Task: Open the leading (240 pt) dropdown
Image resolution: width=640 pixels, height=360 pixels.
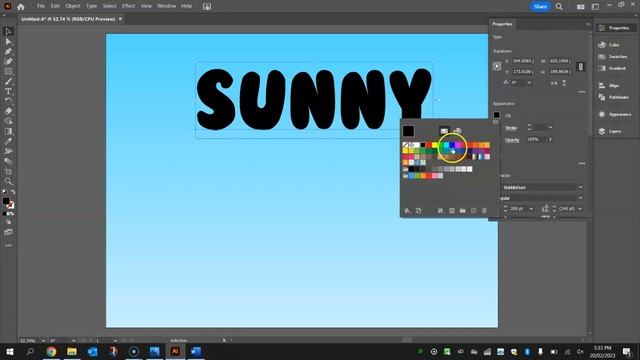Action: [580, 209]
